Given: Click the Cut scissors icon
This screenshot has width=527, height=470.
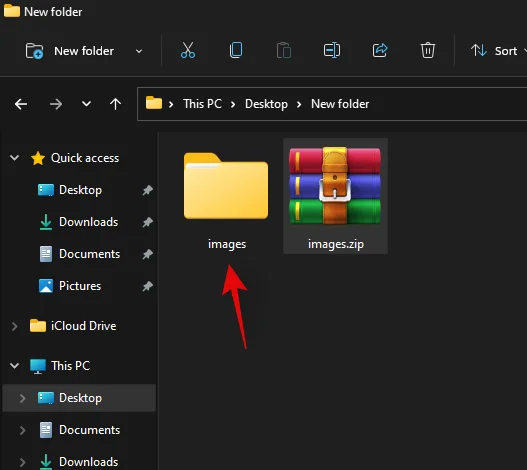Looking at the screenshot, I should (x=188, y=50).
